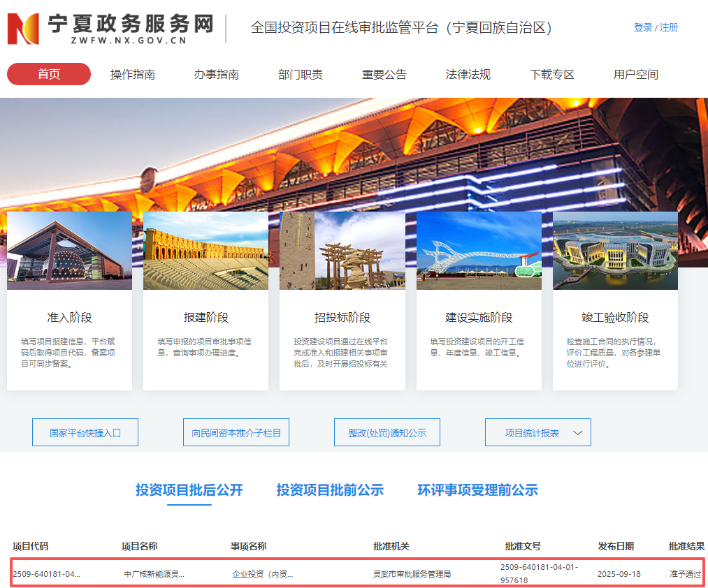Open the 建设实施阶段 card image
The width and height of the screenshot is (708, 588).
pyautogui.click(x=479, y=251)
